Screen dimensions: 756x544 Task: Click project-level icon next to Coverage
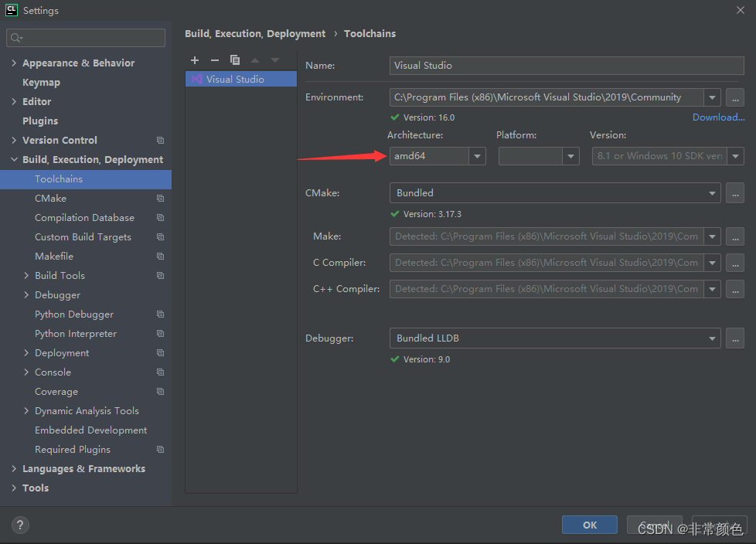(161, 391)
